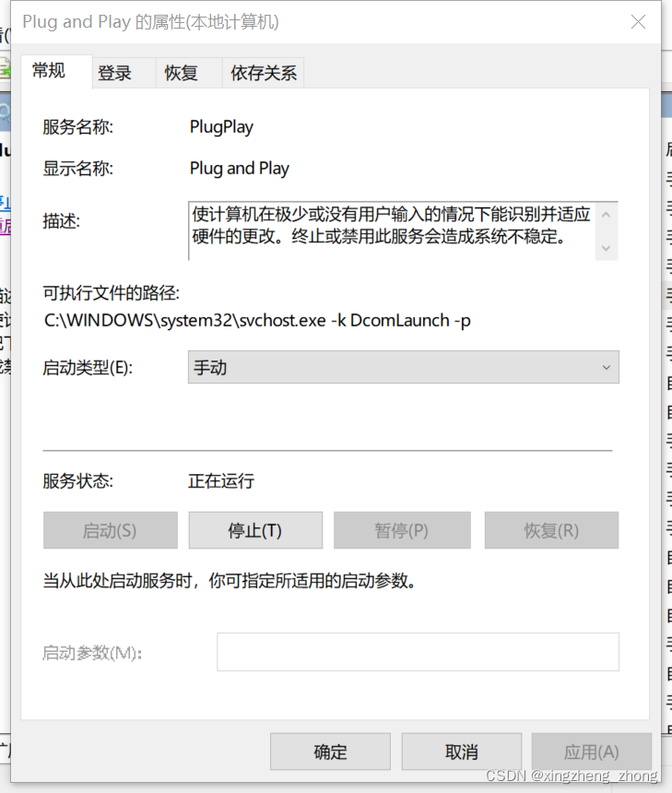Open the 启动类型 dropdown showing 手动

click(x=404, y=367)
